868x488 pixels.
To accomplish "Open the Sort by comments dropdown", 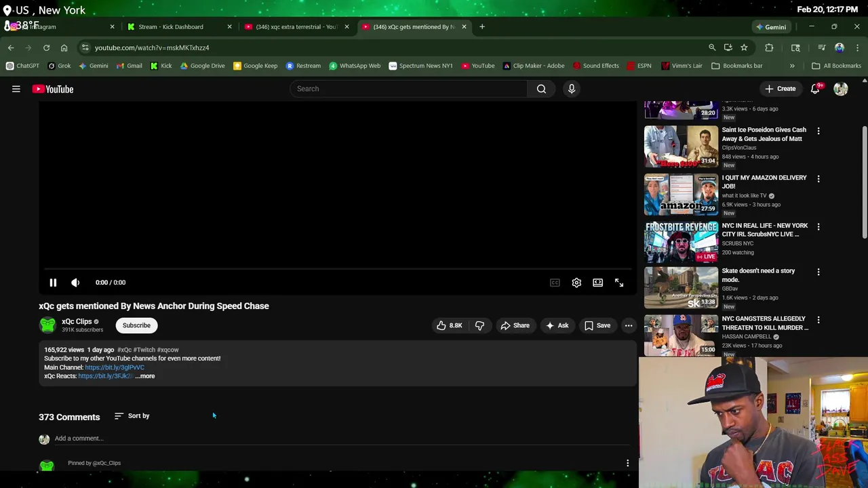I will (x=132, y=415).
